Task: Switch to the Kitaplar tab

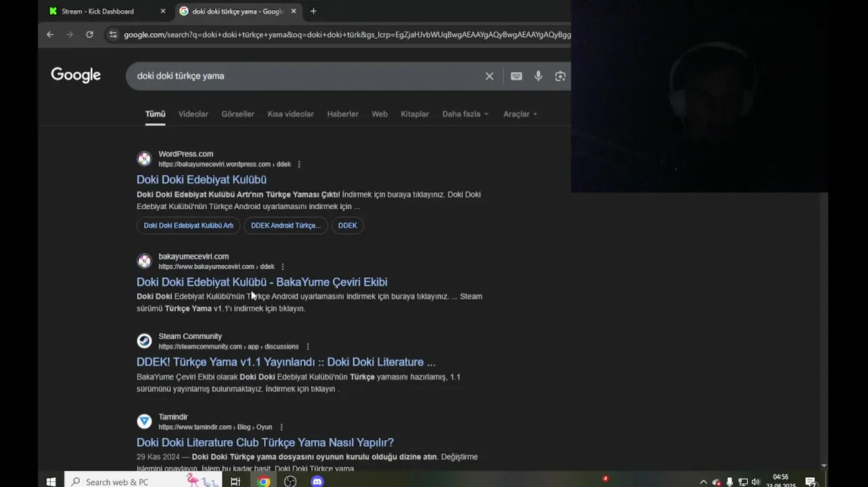Action: pyautogui.click(x=415, y=114)
